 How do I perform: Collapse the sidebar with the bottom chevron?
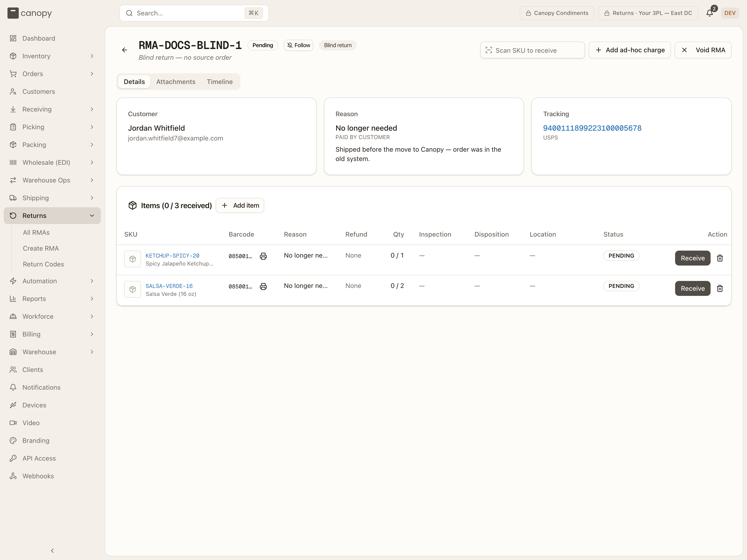[x=52, y=550]
